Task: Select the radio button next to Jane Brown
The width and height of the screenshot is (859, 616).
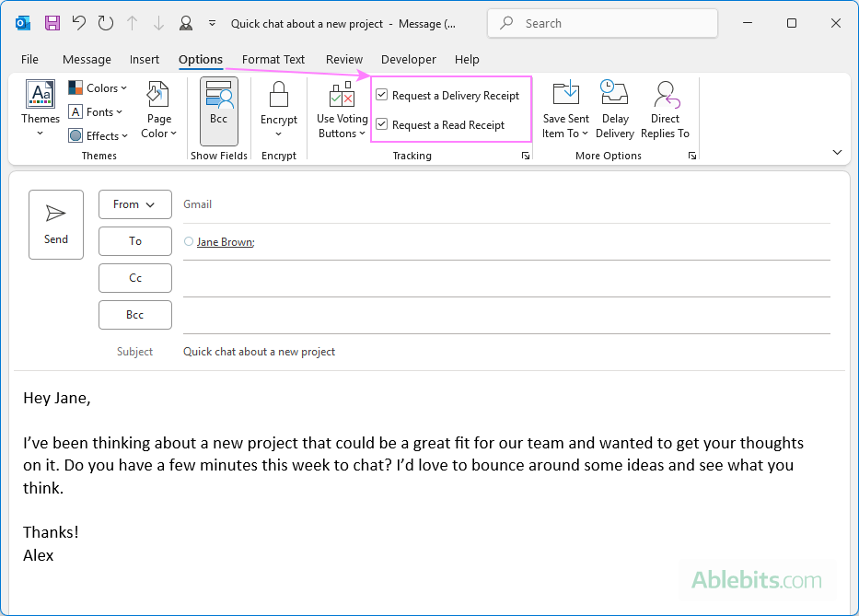Action: click(x=188, y=241)
